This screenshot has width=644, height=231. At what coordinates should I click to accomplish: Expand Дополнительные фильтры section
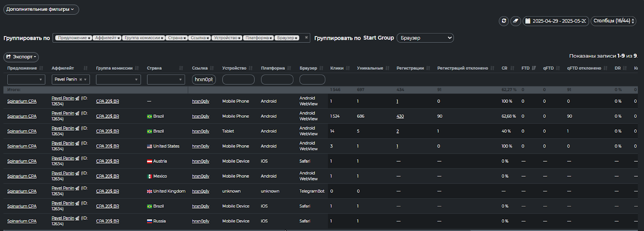[x=41, y=9]
